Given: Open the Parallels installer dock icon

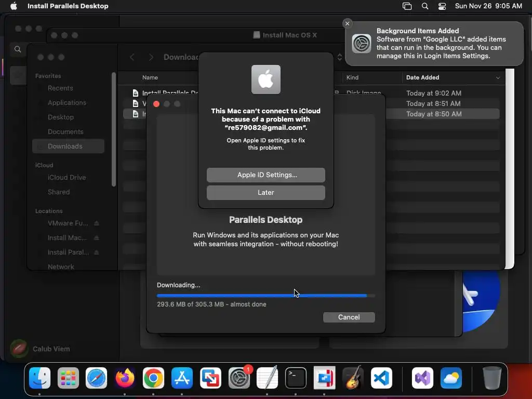Looking at the screenshot, I should point(324,378).
